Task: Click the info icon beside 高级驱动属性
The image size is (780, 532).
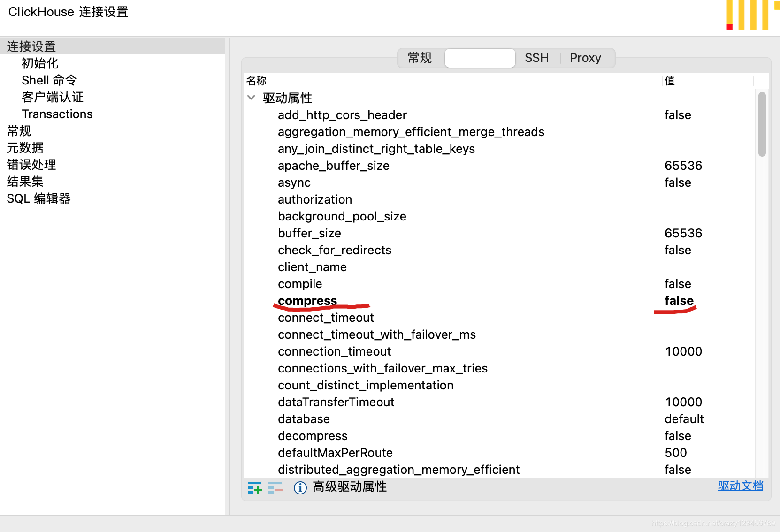Action: [300, 488]
